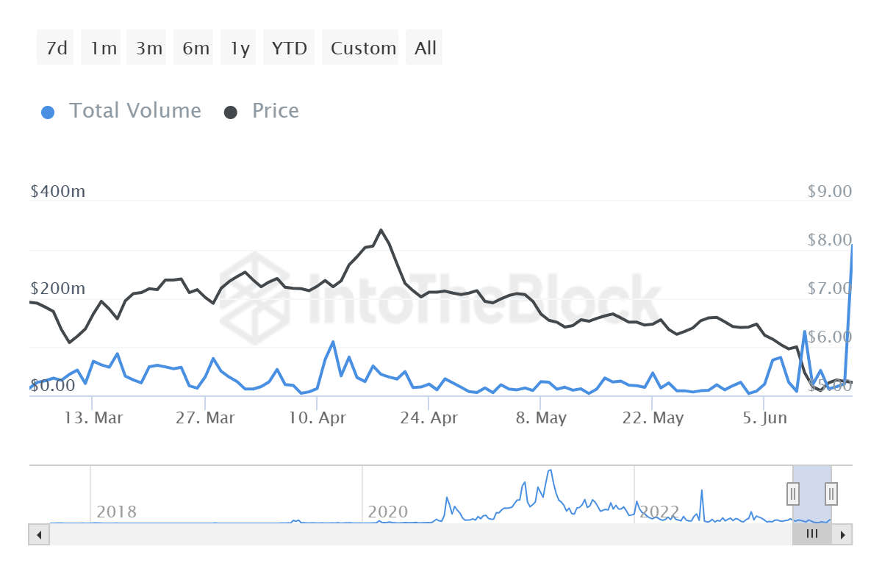Toggle the YTD time range
The height and width of the screenshot is (588, 882).
(289, 47)
